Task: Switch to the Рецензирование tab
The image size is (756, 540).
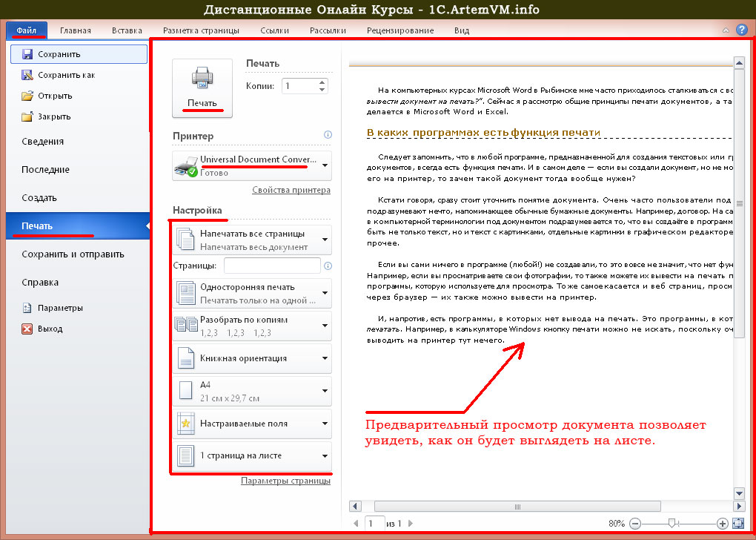Action: [x=400, y=30]
